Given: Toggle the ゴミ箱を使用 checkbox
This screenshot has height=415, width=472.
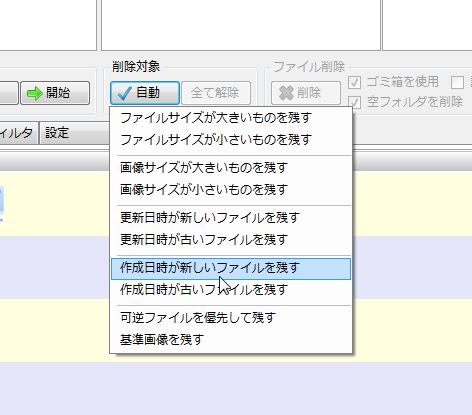Looking at the screenshot, I should click(x=354, y=82).
